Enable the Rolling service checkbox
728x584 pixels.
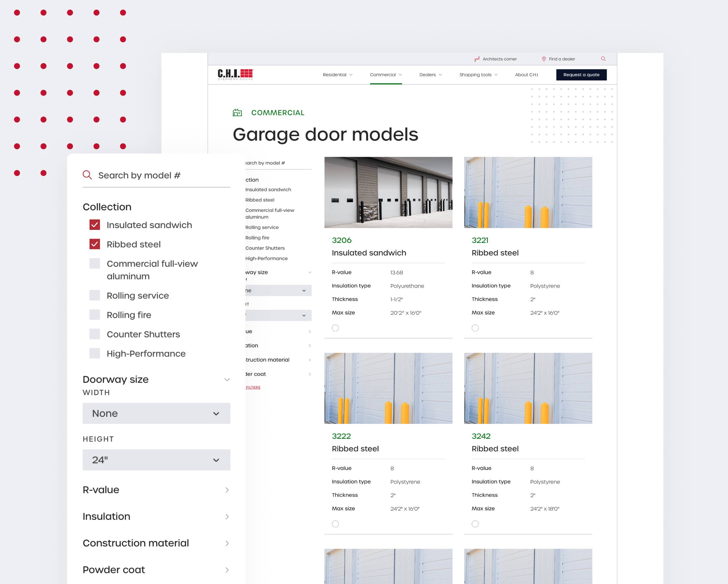[x=95, y=295]
